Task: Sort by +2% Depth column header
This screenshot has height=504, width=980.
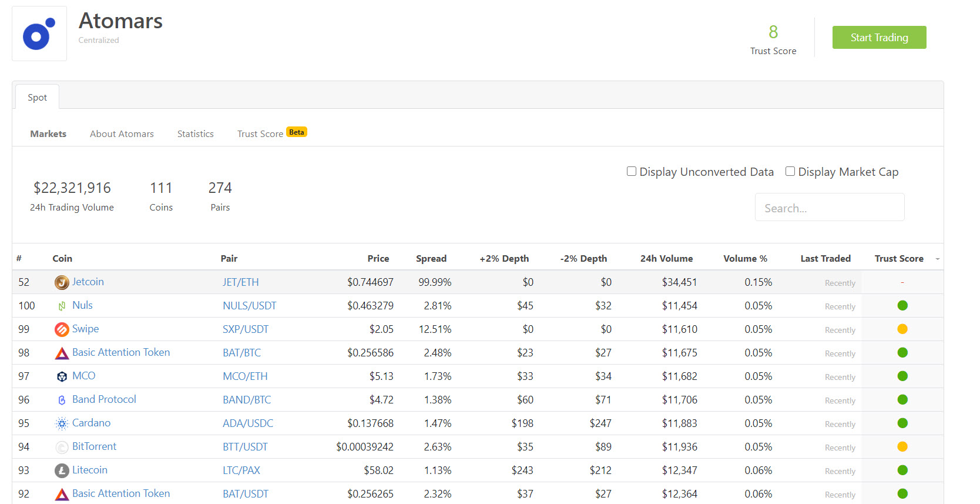Action: pyautogui.click(x=504, y=259)
